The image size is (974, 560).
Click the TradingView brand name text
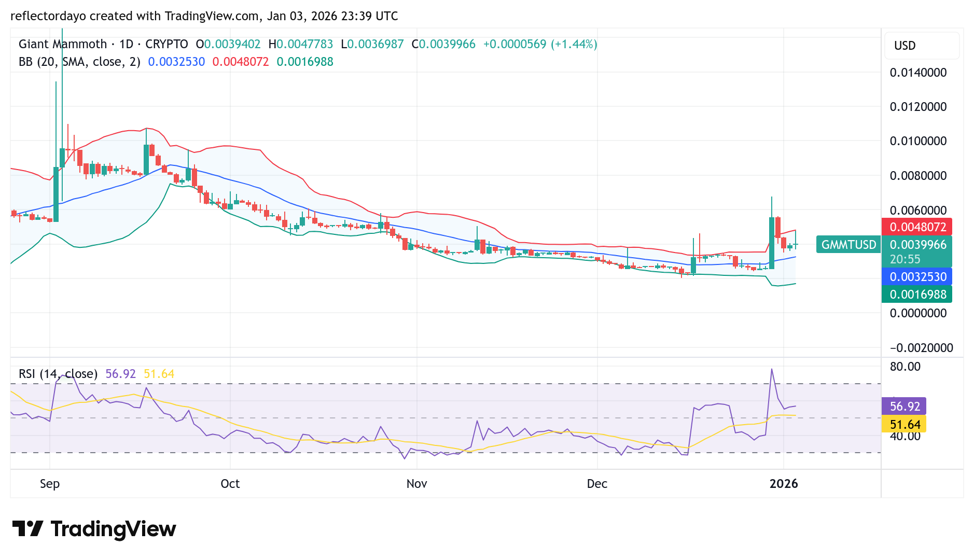pos(114,529)
